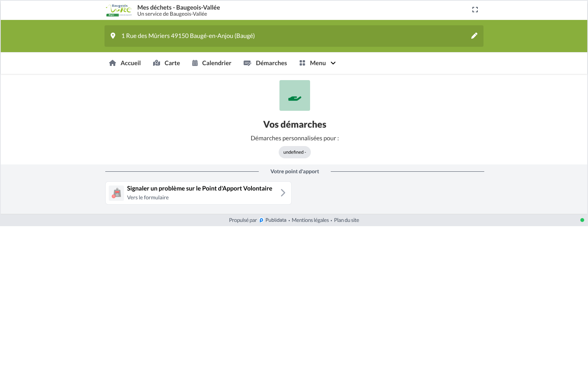Edit address with pencil icon
This screenshot has height=368, width=588.
[x=474, y=36]
